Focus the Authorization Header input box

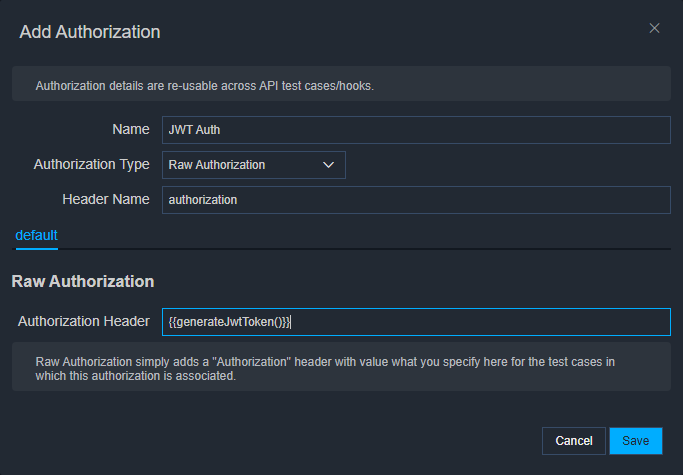(x=416, y=322)
